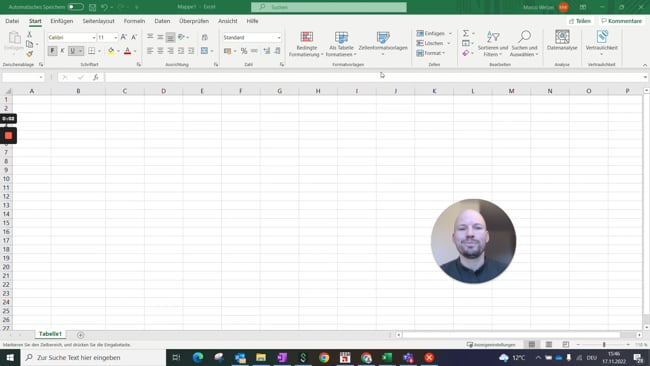Screen dimensions: 650x366
Task: Click the borders icon
Action: pyautogui.click(x=92, y=51)
